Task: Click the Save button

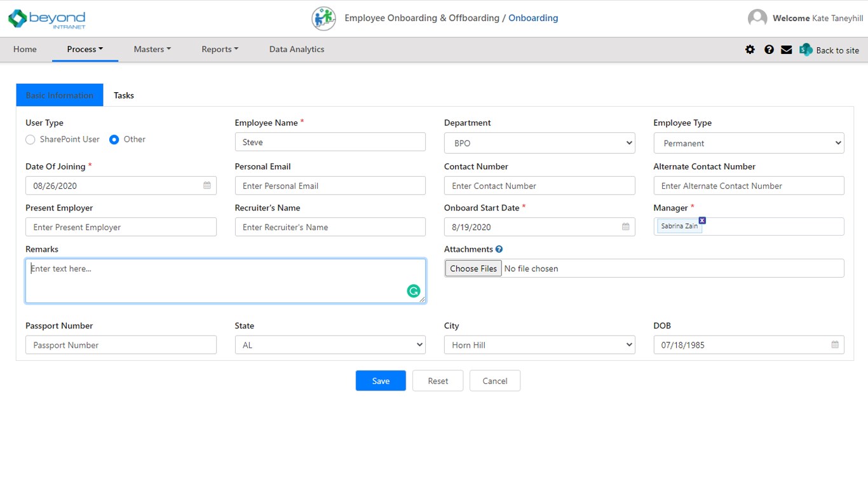Action: click(x=381, y=381)
